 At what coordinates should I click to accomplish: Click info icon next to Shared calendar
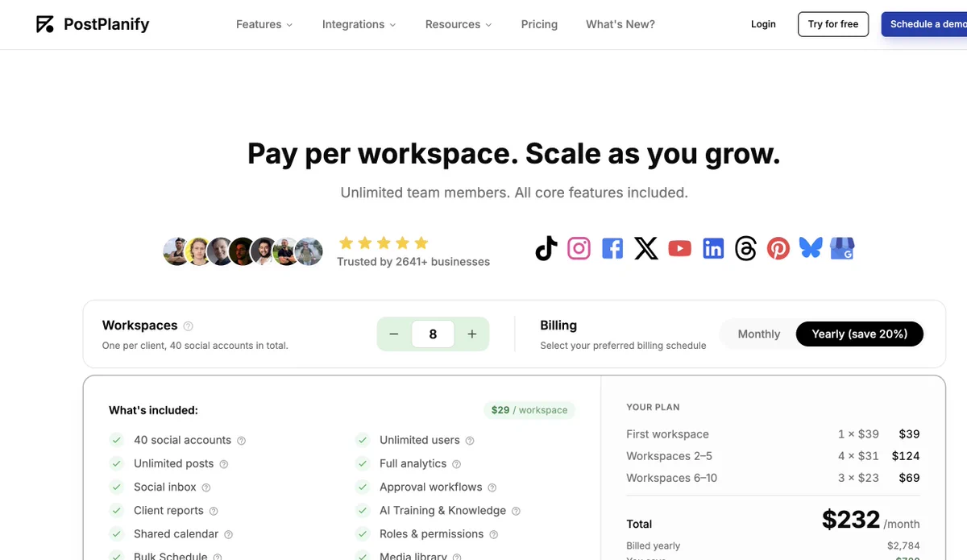pos(228,534)
